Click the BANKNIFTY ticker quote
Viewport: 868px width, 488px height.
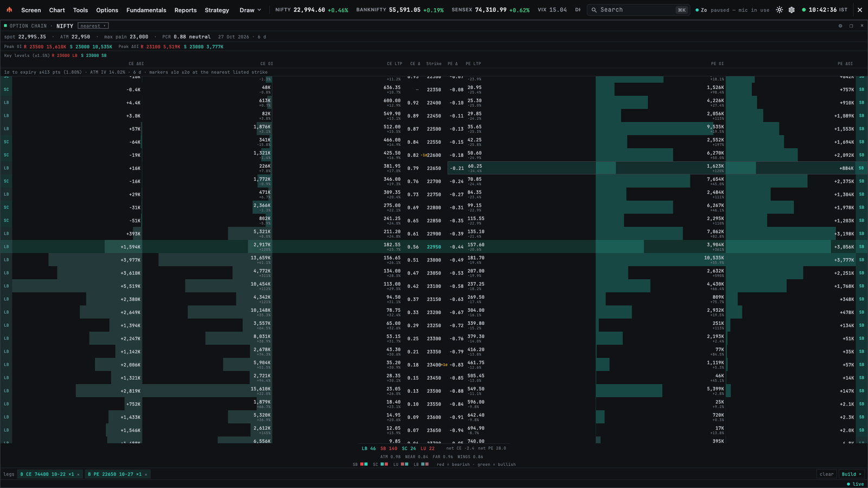400,10
